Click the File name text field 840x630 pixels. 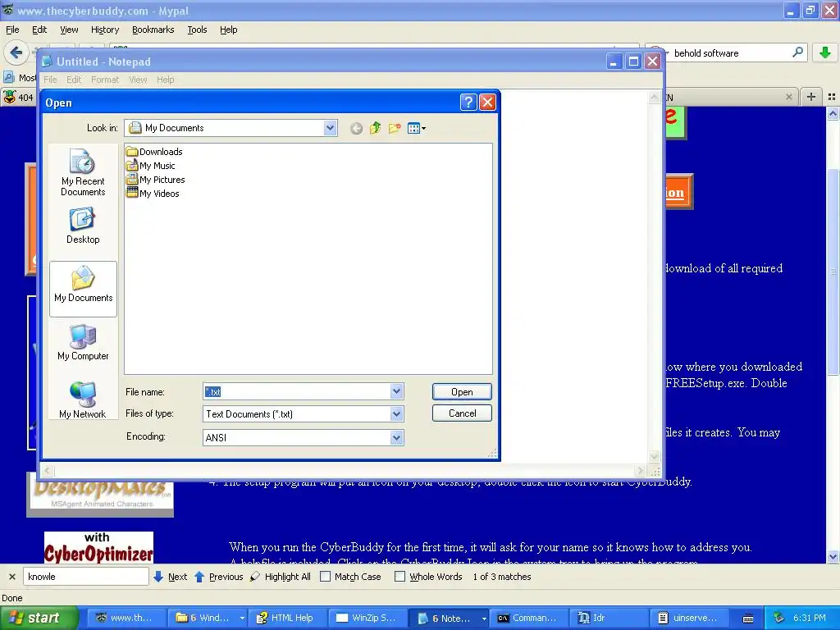click(x=297, y=391)
